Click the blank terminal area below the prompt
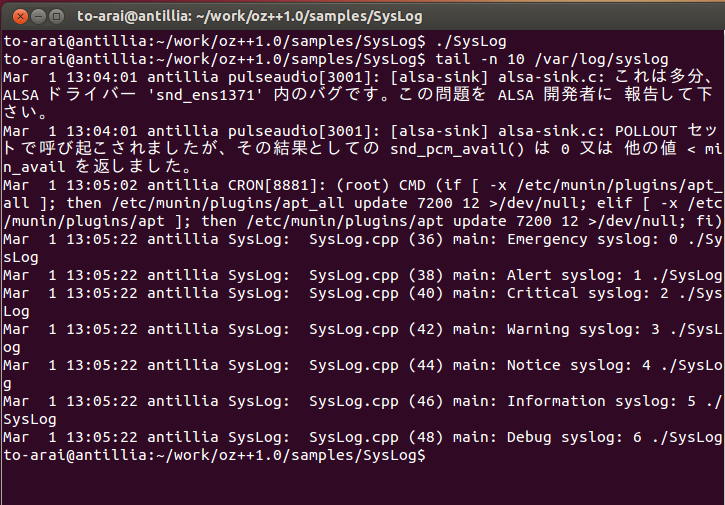Viewport: 725px width, 505px height. point(362,485)
